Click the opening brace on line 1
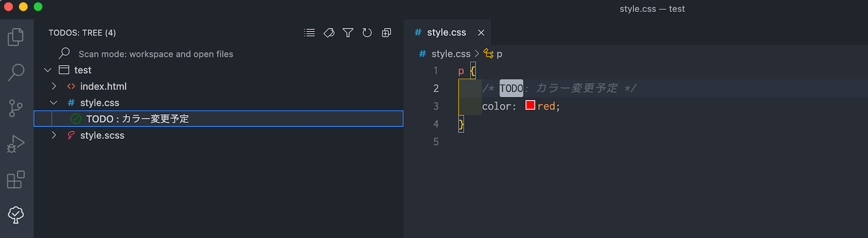The width and height of the screenshot is (868, 238). pos(473,71)
